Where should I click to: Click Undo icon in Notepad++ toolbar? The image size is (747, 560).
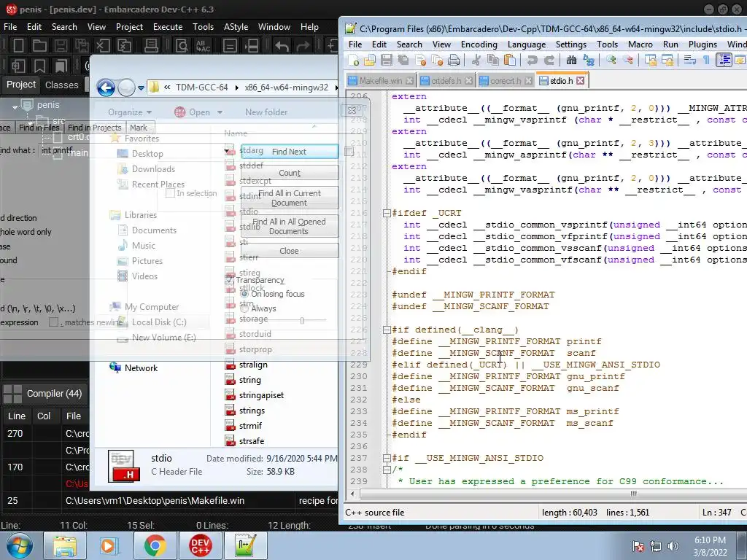[x=532, y=60]
